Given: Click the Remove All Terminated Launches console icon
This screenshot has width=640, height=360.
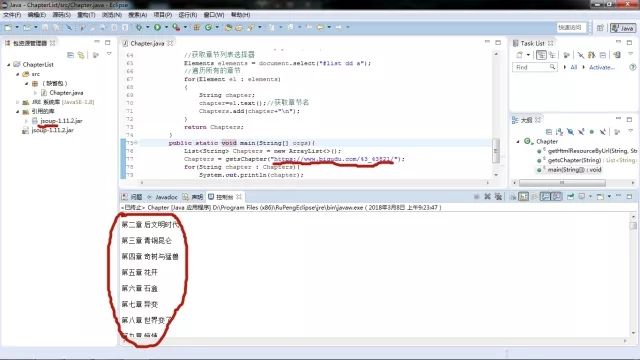Looking at the screenshot, I should coord(498,196).
